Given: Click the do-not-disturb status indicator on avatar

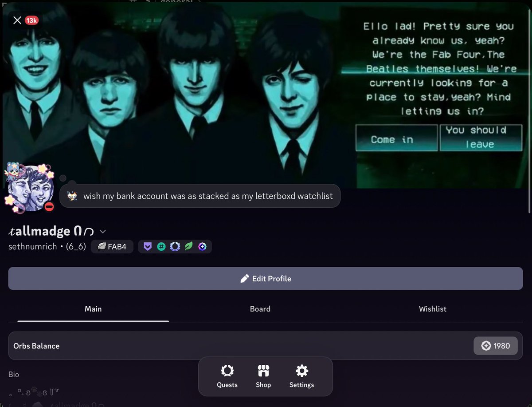Looking at the screenshot, I should click(49, 206).
